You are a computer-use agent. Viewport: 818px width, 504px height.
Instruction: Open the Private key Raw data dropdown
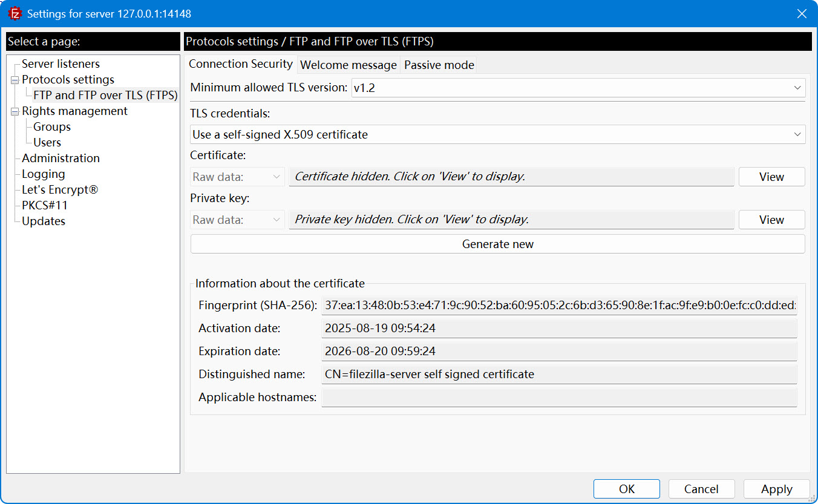tap(237, 220)
